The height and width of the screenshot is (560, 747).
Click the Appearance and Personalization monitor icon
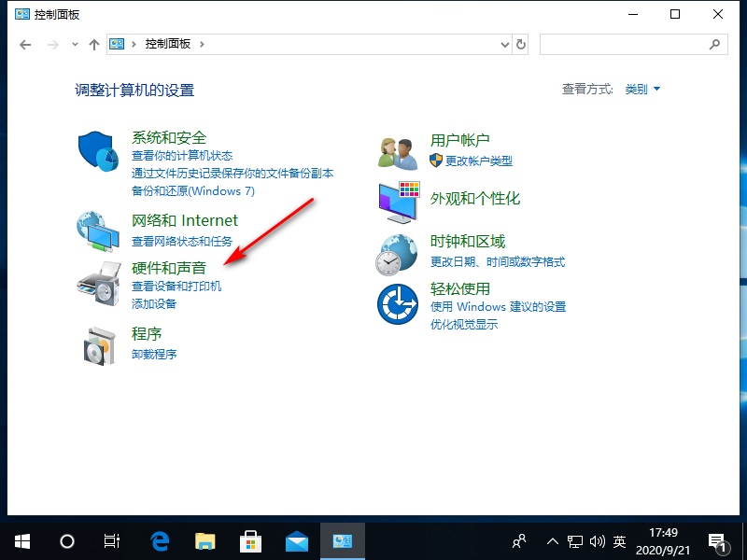pyautogui.click(x=400, y=201)
